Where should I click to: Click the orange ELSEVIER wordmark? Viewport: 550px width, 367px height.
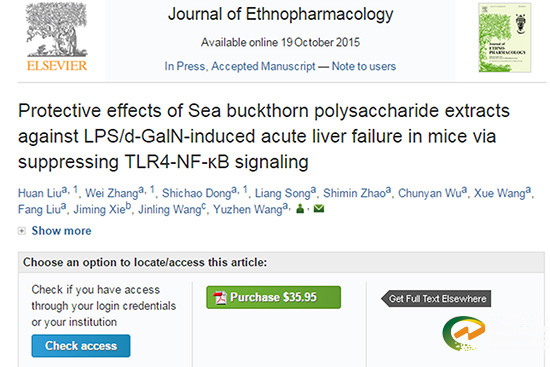pyautogui.click(x=57, y=66)
